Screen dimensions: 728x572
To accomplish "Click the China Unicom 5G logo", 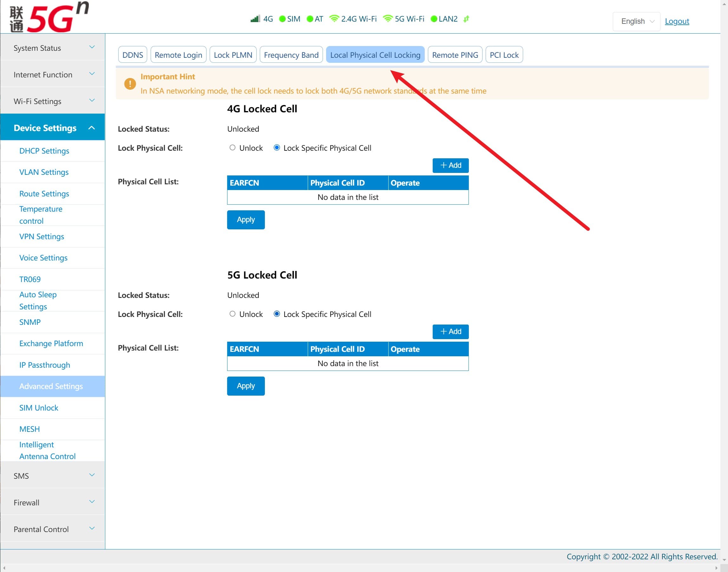I will point(49,17).
